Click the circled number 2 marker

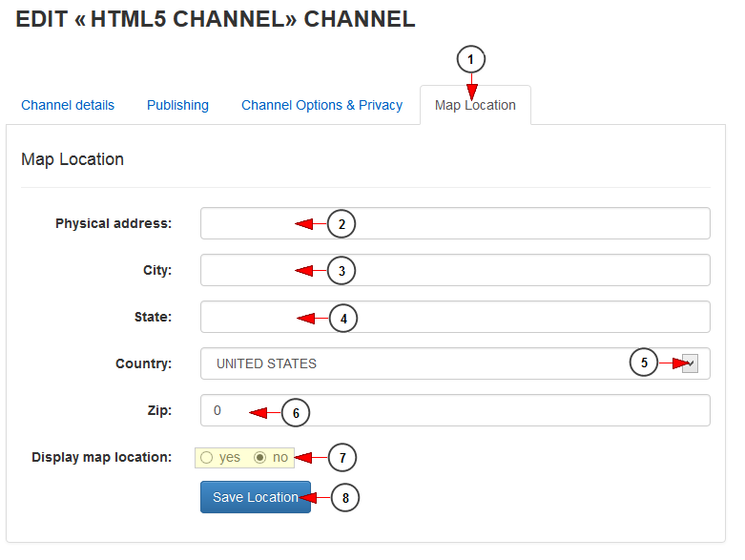coord(341,224)
